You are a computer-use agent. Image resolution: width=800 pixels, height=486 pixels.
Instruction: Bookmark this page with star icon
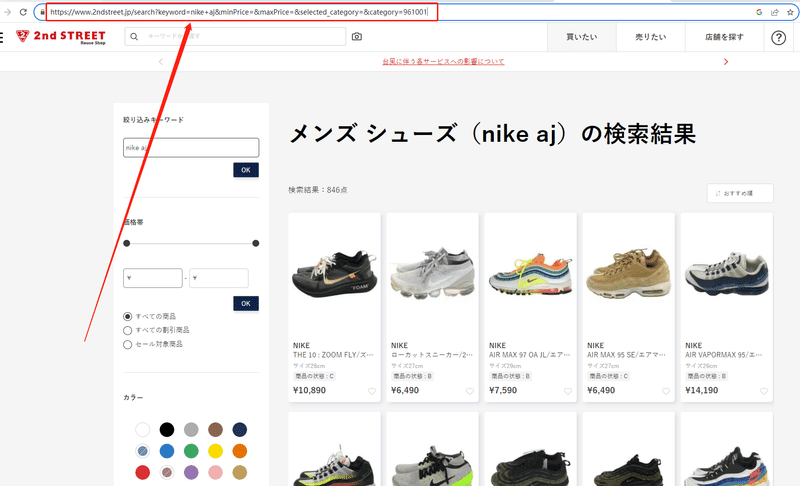coord(790,12)
